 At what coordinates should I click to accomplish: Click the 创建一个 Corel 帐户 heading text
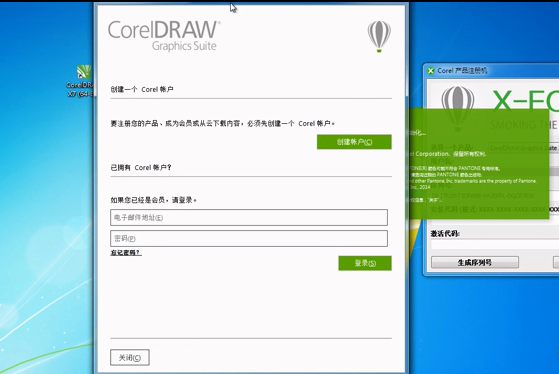click(x=142, y=89)
